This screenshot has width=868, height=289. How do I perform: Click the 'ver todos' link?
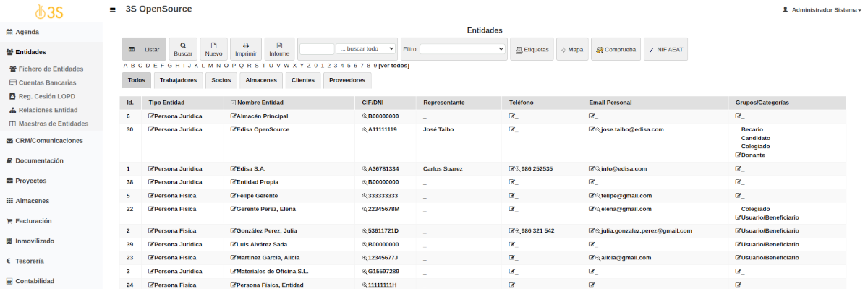point(393,66)
